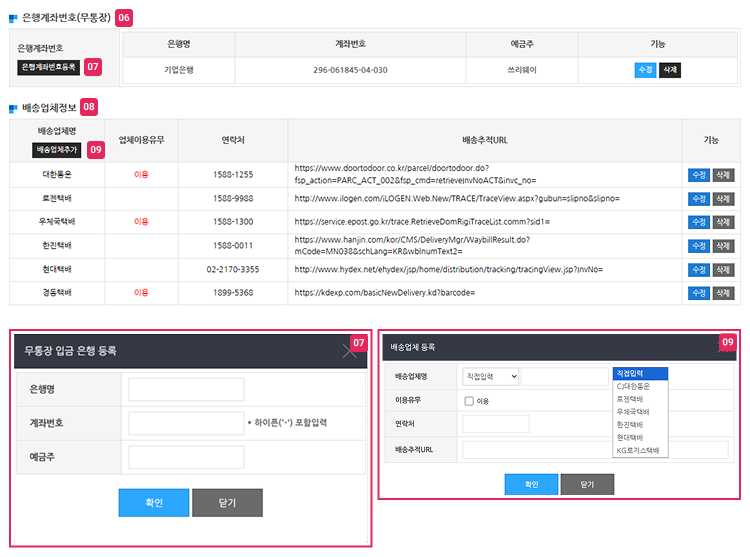Click the 배송추적URL column header
This screenshot has width=750, height=557.
click(x=485, y=140)
